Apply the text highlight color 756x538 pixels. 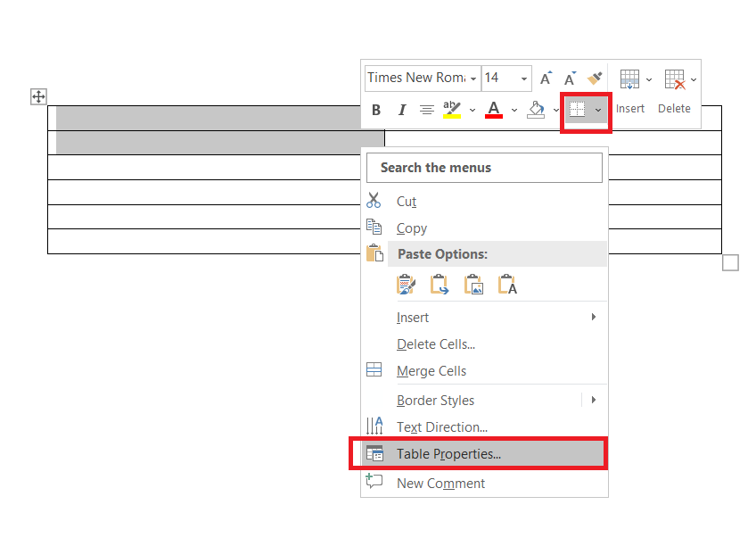452,110
